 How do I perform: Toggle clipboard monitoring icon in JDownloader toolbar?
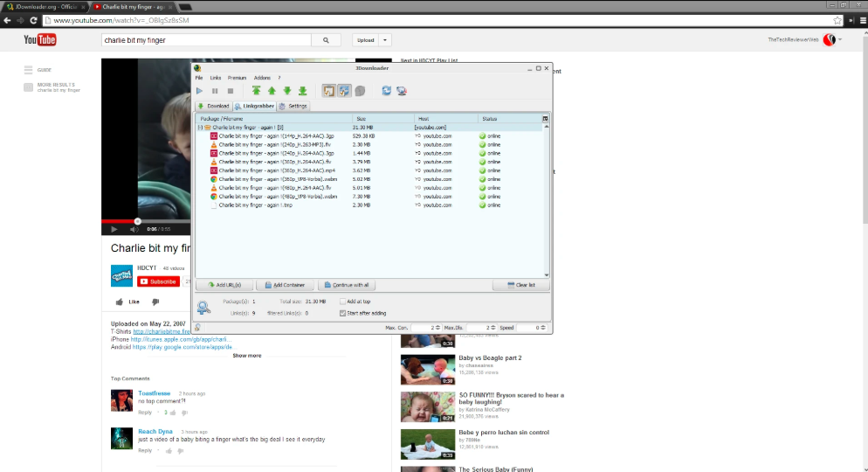tap(329, 91)
